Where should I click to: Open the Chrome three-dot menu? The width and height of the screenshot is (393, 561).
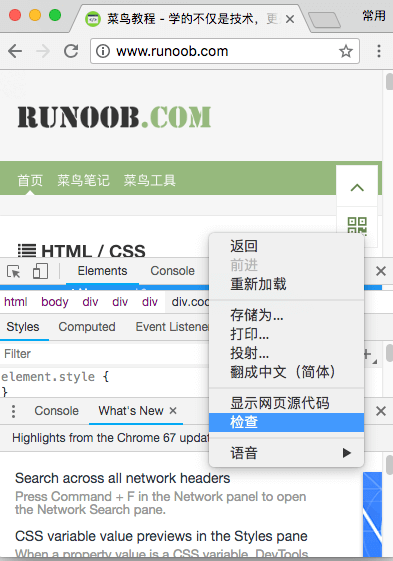tap(379, 51)
